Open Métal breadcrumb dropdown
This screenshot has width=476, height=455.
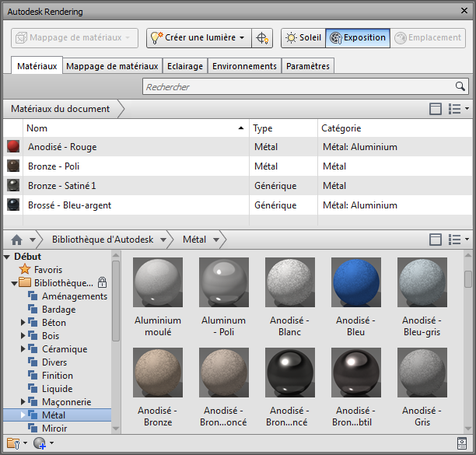216,240
